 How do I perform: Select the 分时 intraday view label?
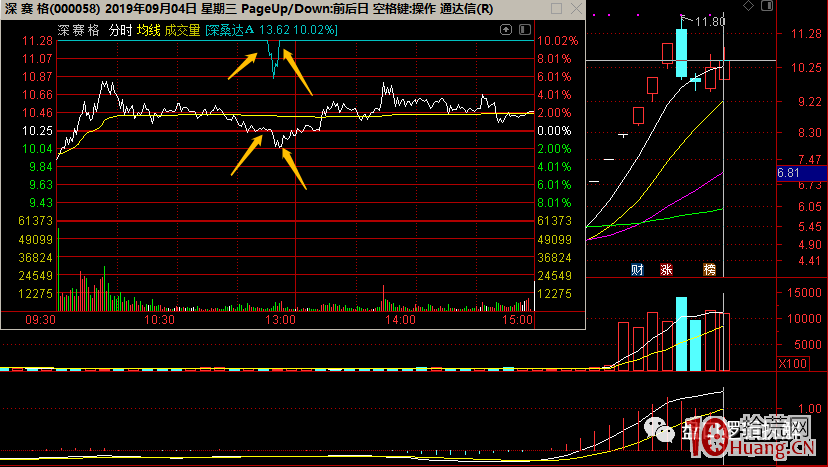[x=120, y=30]
